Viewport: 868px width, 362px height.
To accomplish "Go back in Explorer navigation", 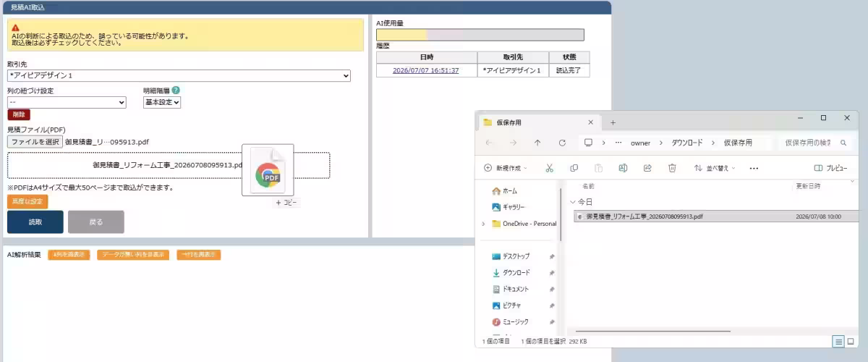I will [x=489, y=143].
